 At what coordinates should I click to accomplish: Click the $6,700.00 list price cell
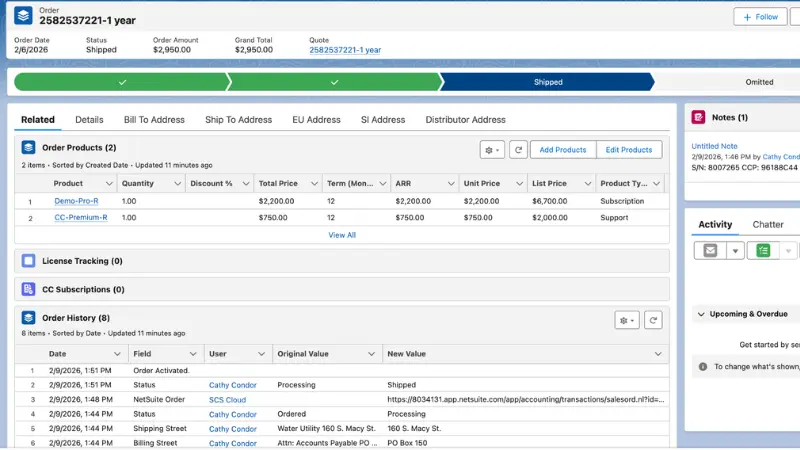(x=549, y=201)
